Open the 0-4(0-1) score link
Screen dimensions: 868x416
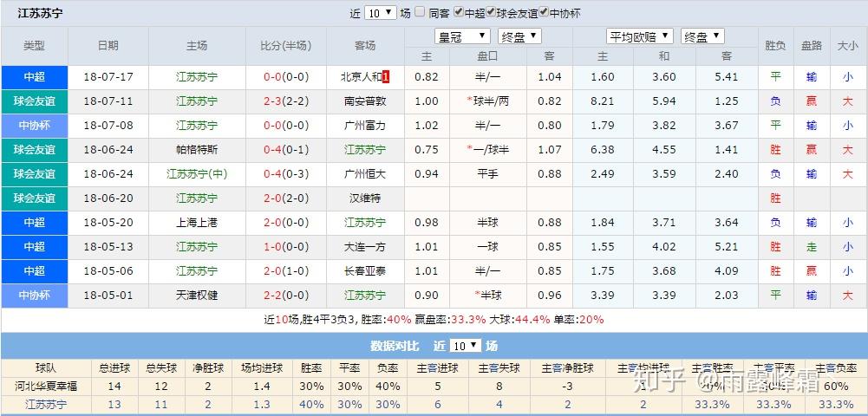click(285, 149)
